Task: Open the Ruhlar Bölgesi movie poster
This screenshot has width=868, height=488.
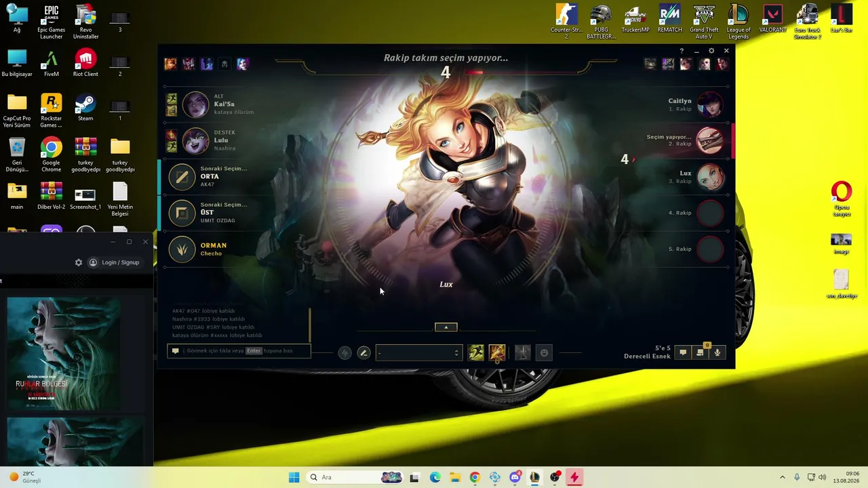Action: click(x=64, y=354)
